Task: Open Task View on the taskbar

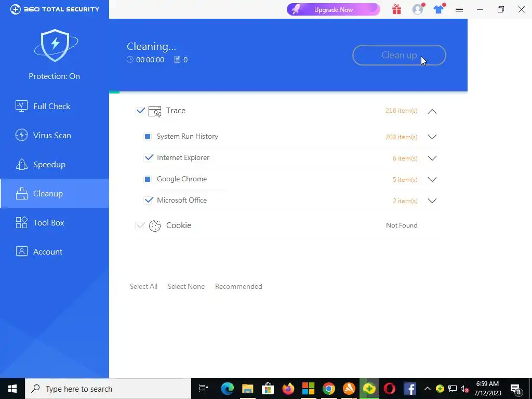Action: pos(203,389)
